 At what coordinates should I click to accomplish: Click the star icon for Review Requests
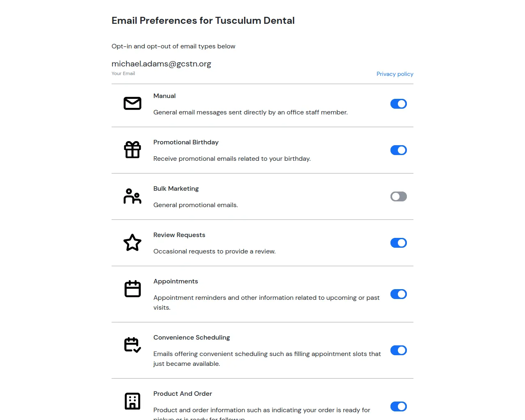132,243
